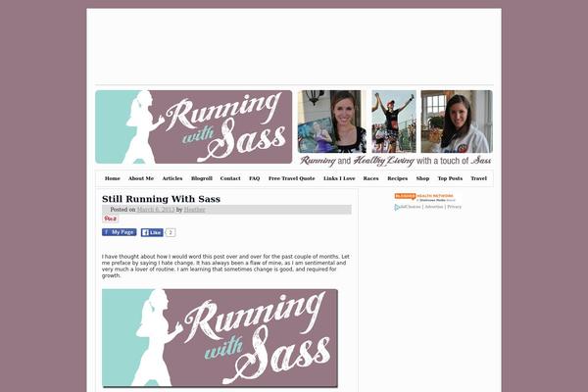This screenshot has height=392, width=588.
Task: Select Travel in the navigation bar
Action: 478,178
